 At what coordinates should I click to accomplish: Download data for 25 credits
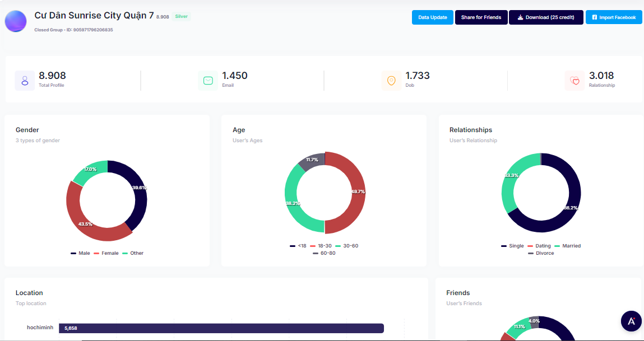[545, 17]
